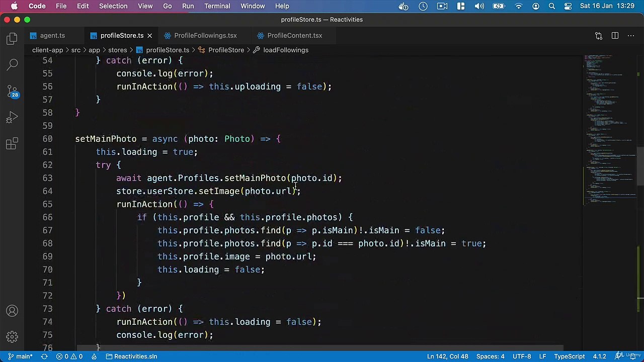
Task: Click the line 62 try keyword
Action: pos(103,165)
